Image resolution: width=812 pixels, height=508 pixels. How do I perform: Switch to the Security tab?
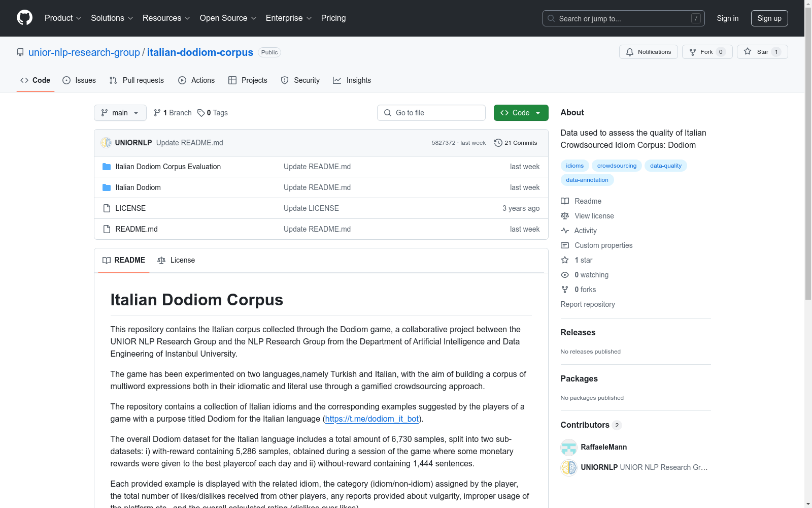300,80
